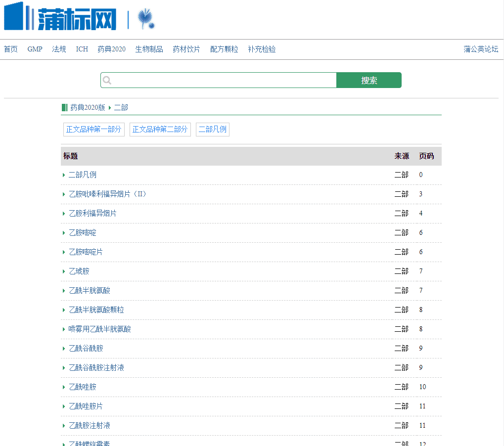Click 二部 breadcrumb link
The height and width of the screenshot is (446, 504).
coord(121,107)
